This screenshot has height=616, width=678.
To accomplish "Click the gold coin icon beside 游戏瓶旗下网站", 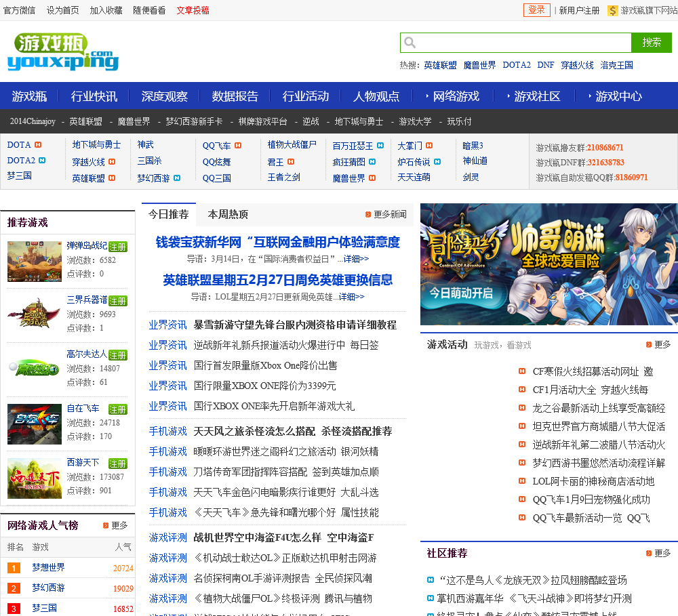I will [x=612, y=10].
